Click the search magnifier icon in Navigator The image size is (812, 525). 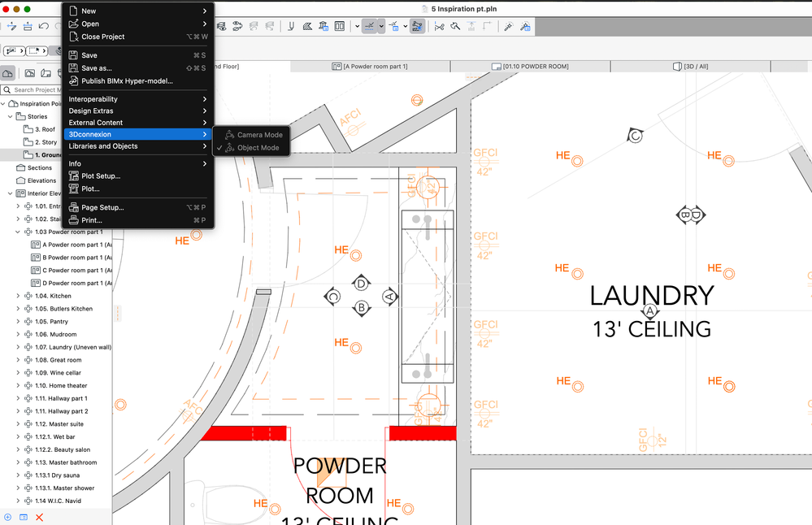pyautogui.click(x=7, y=89)
